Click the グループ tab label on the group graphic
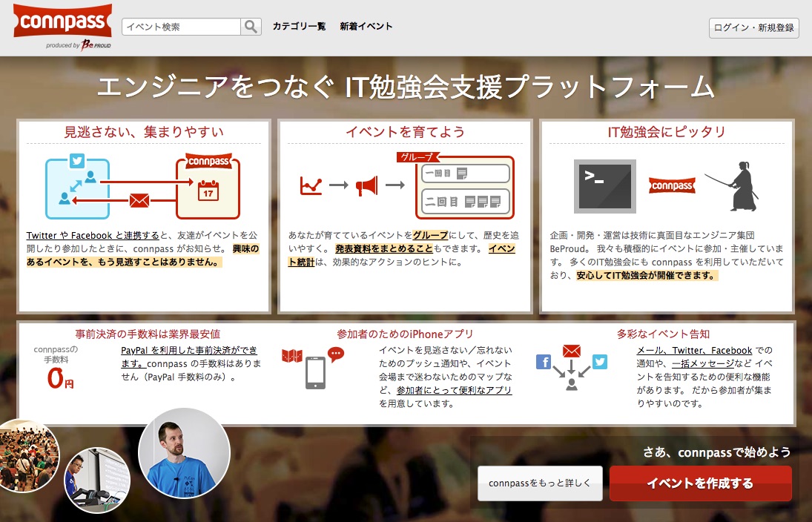Image resolution: width=812 pixels, height=522 pixels. point(417,157)
